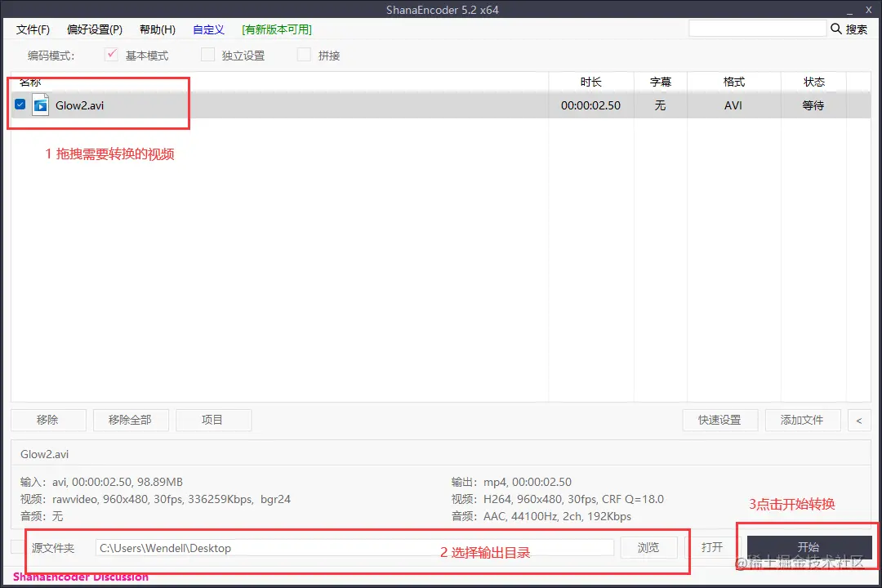Click the 项目 button
The width and height of the screenshot is (882, 588).
213,420
